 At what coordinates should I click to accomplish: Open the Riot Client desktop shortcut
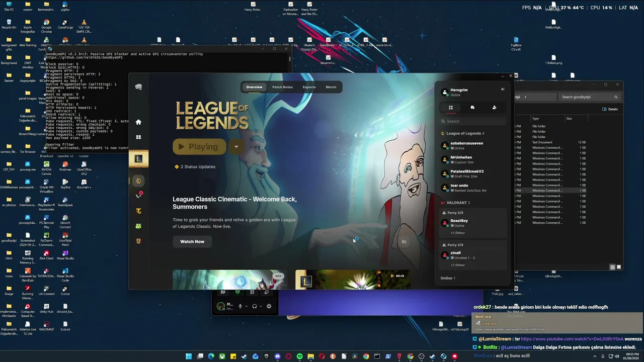46,255
